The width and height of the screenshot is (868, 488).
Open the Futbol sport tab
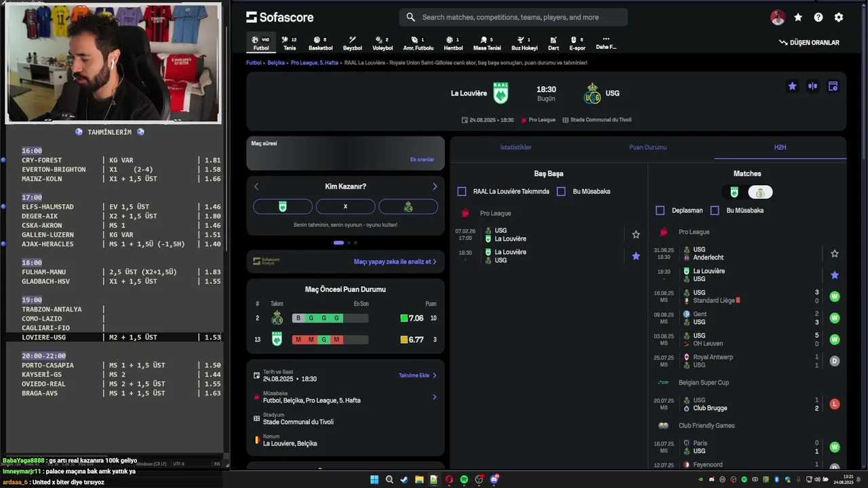click(x=260, y=43)
